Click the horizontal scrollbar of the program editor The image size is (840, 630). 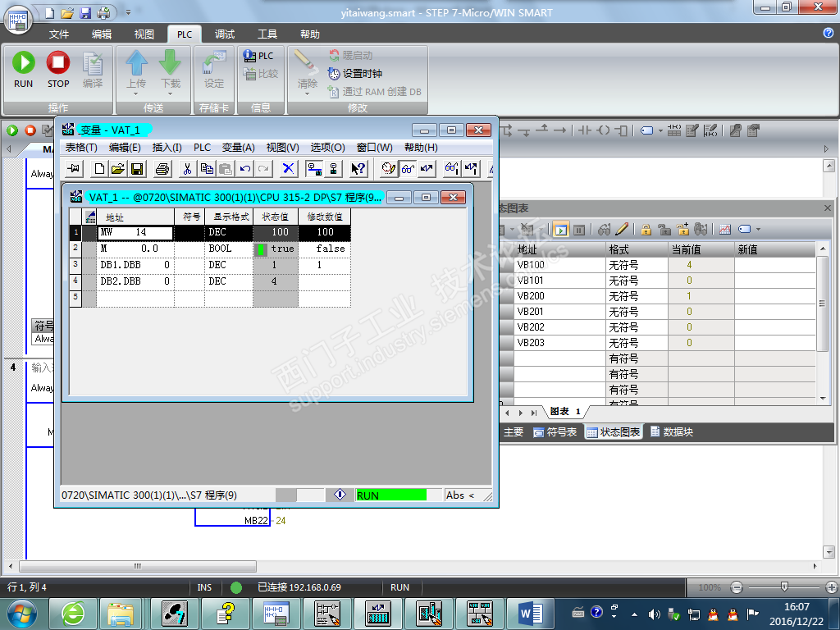tap(138, 566)
